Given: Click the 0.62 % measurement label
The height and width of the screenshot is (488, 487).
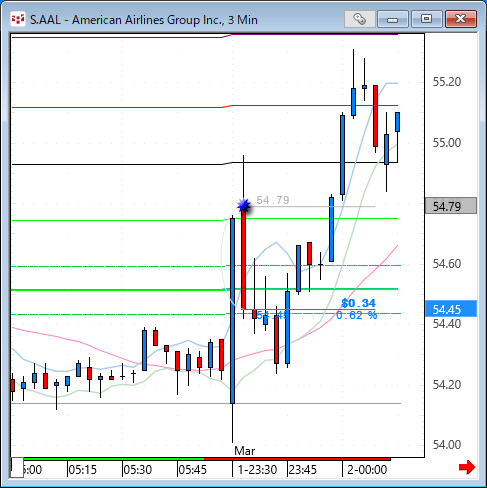Looking at the screenshot, I should [x=356, y=315].
